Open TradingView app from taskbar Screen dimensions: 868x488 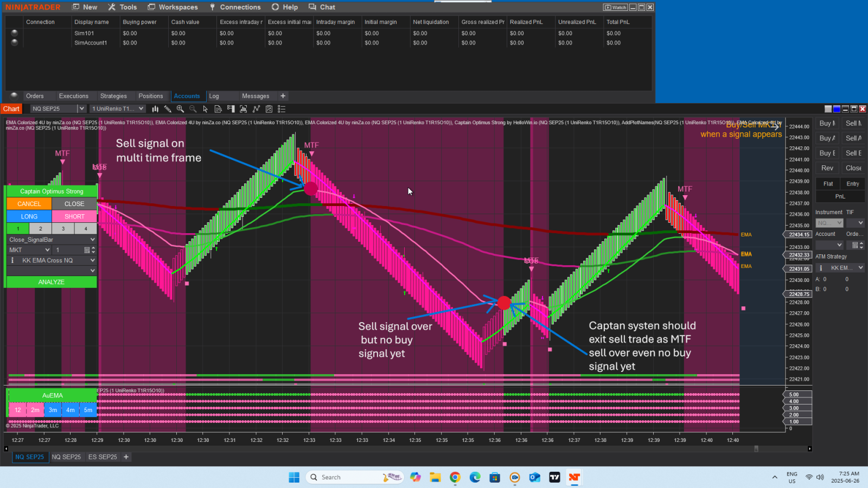pyautogui.click(x=554, y=477)
